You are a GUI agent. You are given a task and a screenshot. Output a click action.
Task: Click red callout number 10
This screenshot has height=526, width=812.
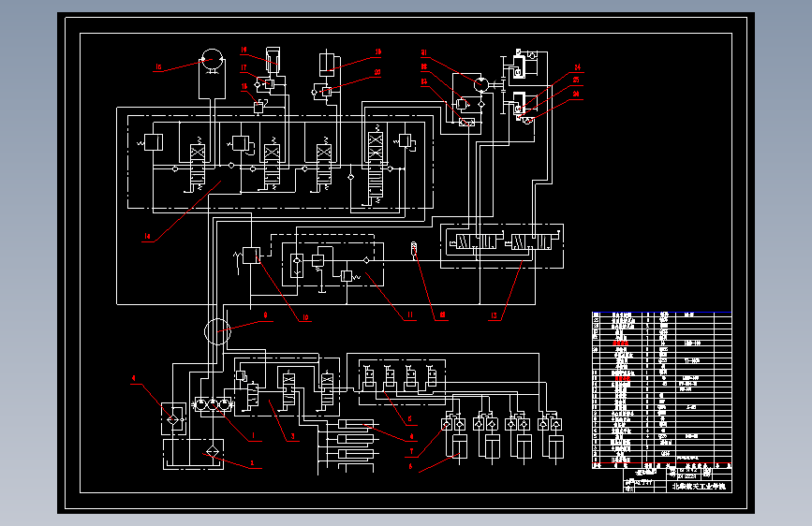click(305, 317)
